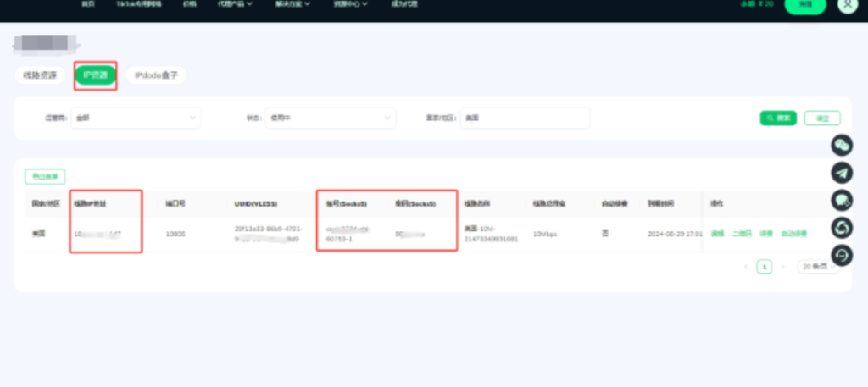The width and height of the screenshot is (868, 387).
Task: Open the 20 条/页 page size dropdown
Action: pyautogui.click(x=818, y=267)
